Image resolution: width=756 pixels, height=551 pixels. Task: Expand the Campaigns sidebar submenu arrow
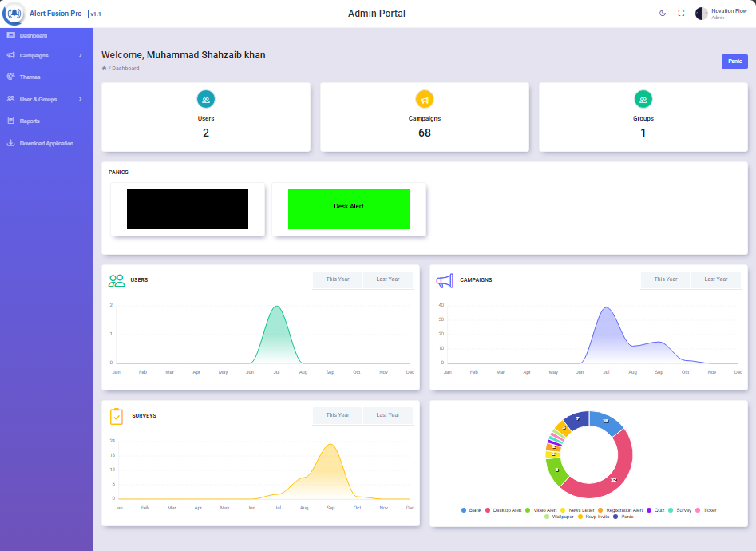(x=81, y=56)
